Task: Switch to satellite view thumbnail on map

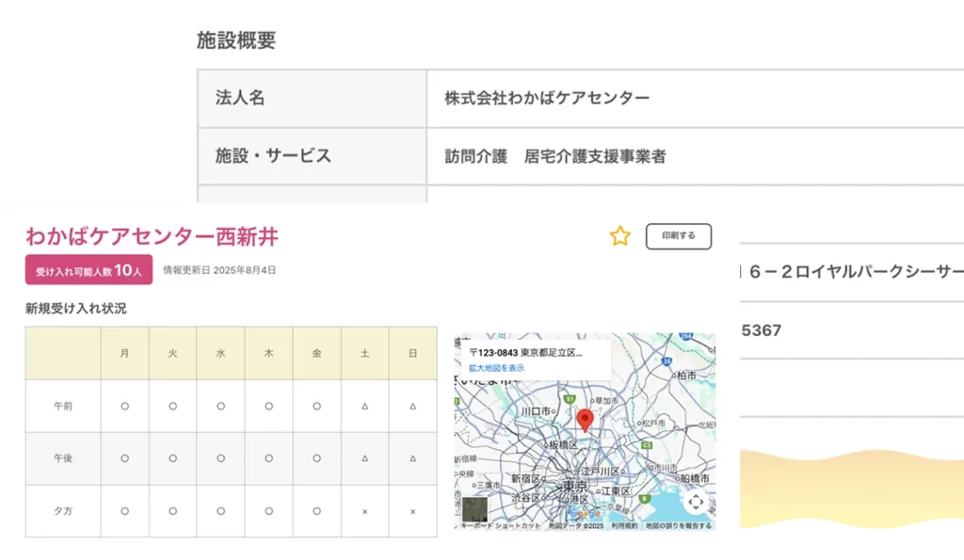Action: [474, 508]
